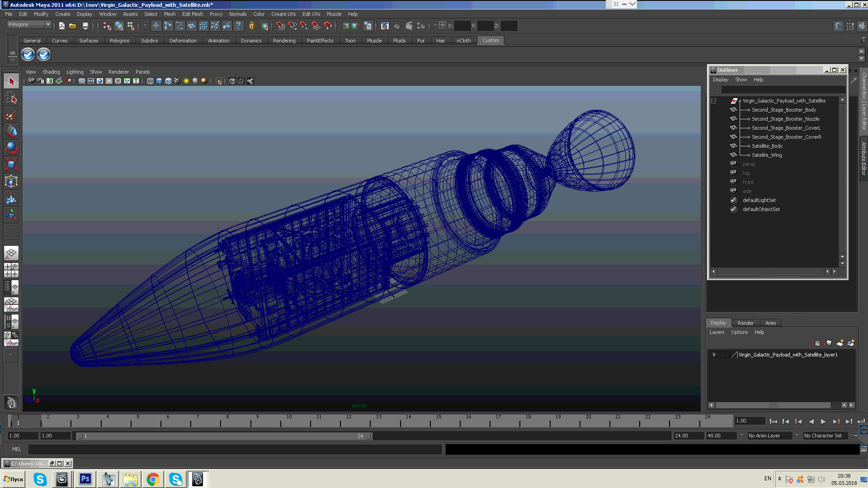Toggle textured display checker icon
Viewport: 868px width, 488px height.
(177, 81)
